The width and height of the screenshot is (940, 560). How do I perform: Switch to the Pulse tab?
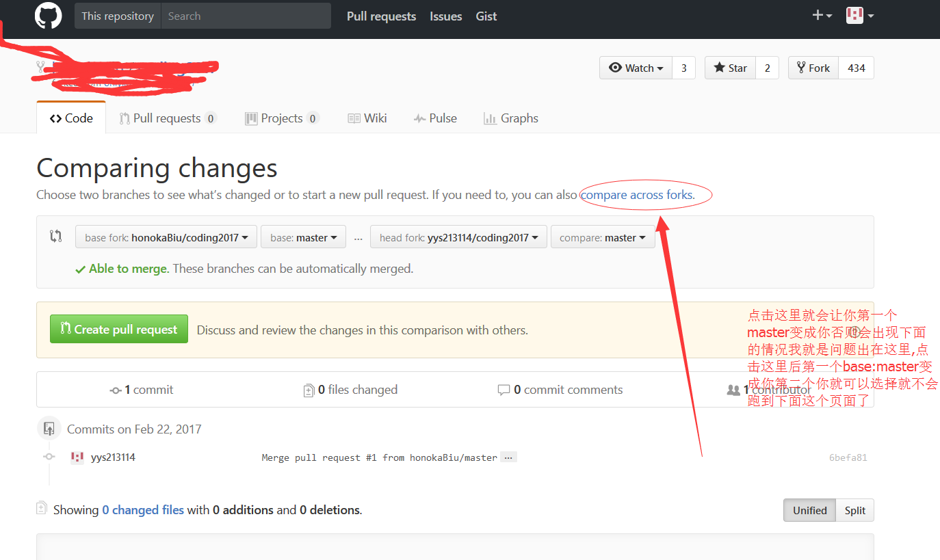point(435,118)
